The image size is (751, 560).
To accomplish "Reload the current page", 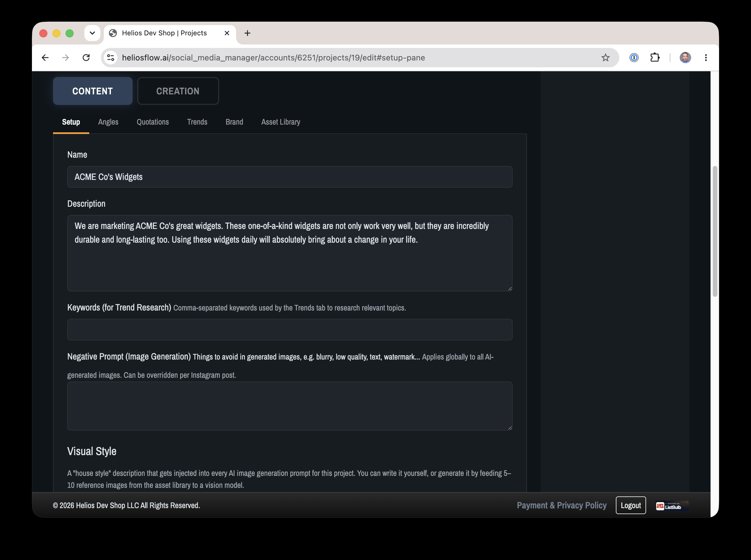I will [86, 58].
